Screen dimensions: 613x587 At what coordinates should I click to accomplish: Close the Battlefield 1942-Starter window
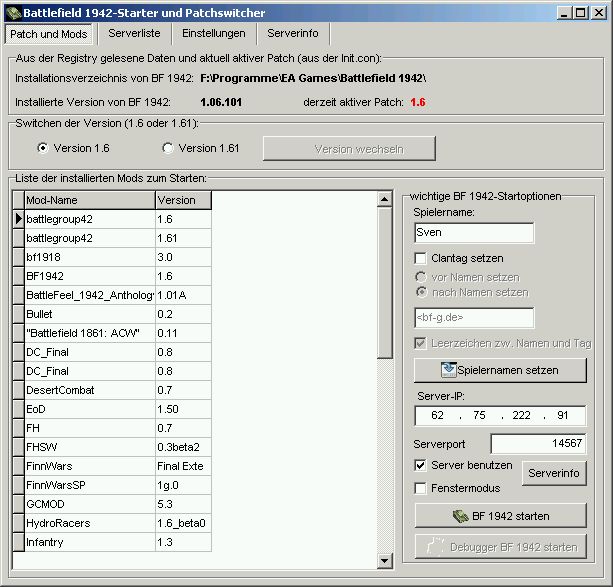599,13
